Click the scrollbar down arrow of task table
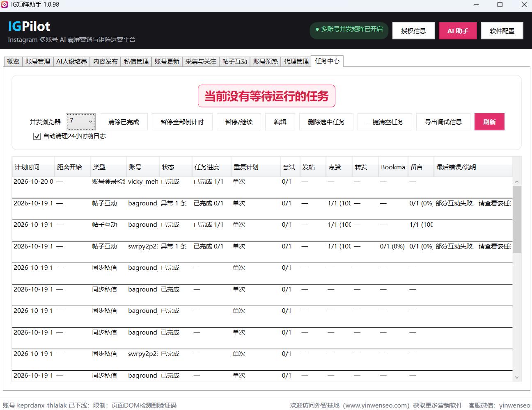Image resolution: width=532 pixels, height=410 pixels. (x=517, y=377)
